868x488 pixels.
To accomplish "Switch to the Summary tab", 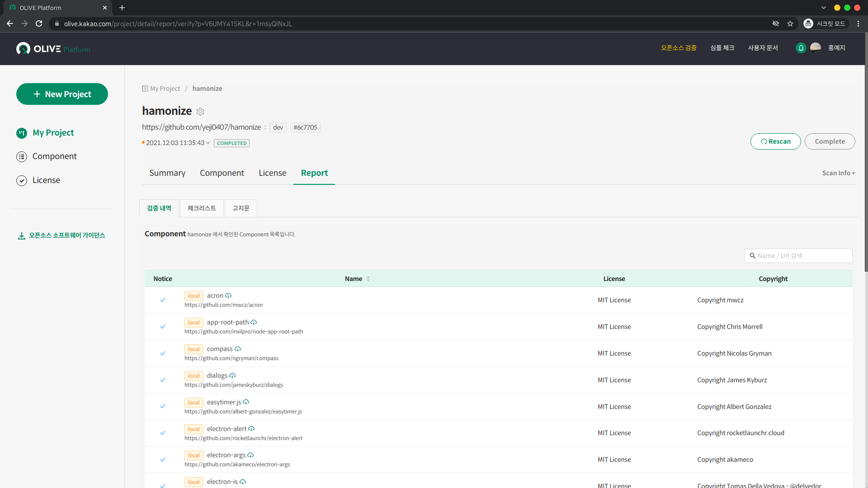I will click(x=167, y=173).
